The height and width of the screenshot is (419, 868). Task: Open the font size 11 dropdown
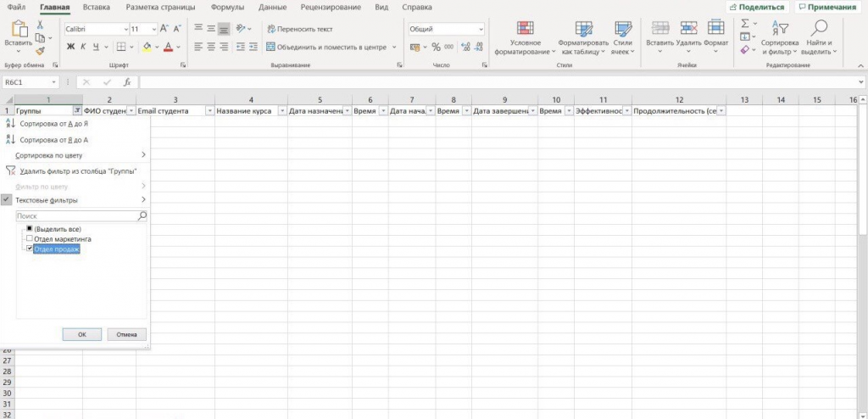(153, 29)
